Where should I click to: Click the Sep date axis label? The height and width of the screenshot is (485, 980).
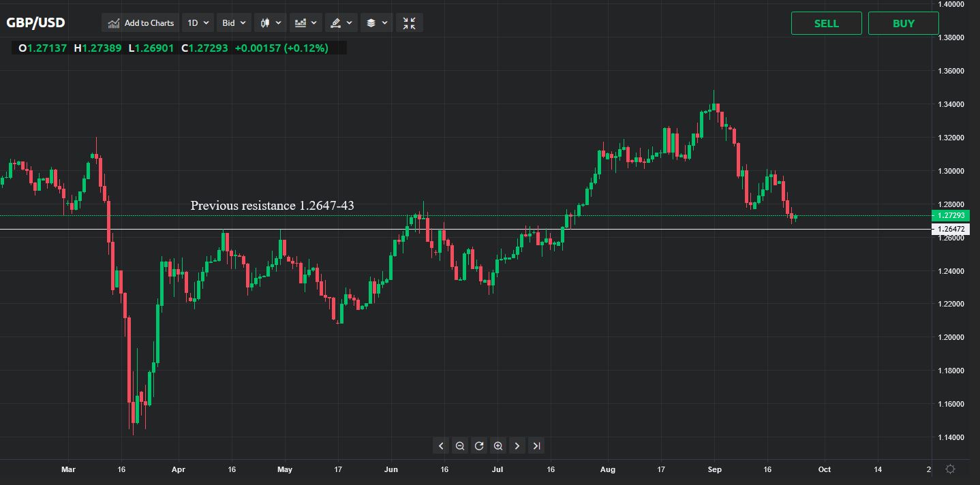click(x=715, y=469)
